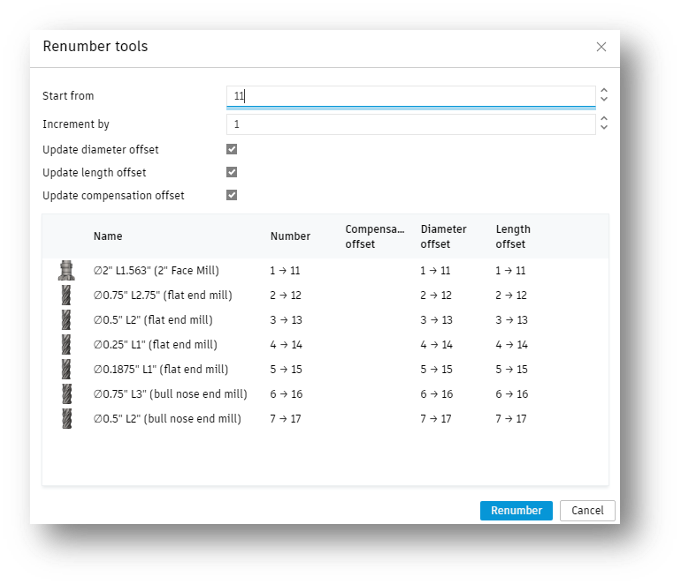Click the 0.1875" L1" flat end mill icon
This screenshot has height=586, width=682.
[x=66, y=369]
